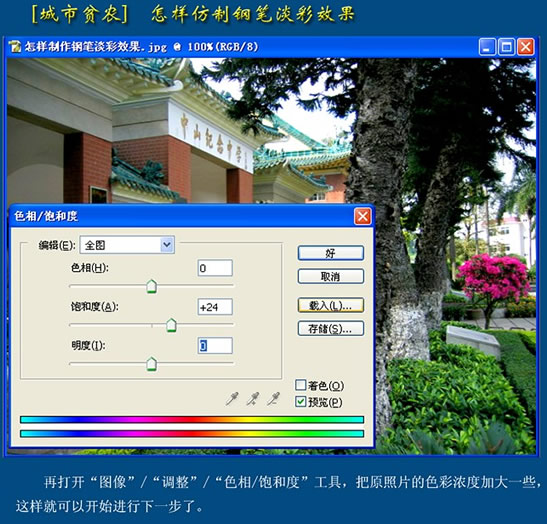Viewport: 547px width, 524px height.
Task: Enable the 着色 colorize checkbox
Action: coord(300,385)
